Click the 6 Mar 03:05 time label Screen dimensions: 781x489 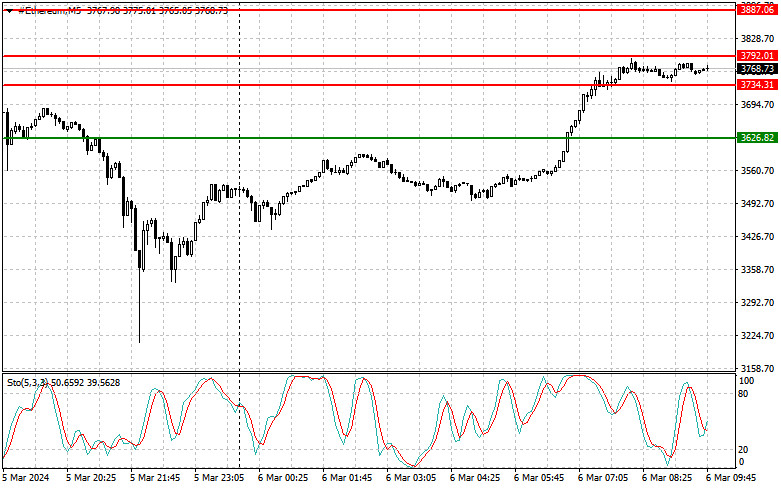411,478
